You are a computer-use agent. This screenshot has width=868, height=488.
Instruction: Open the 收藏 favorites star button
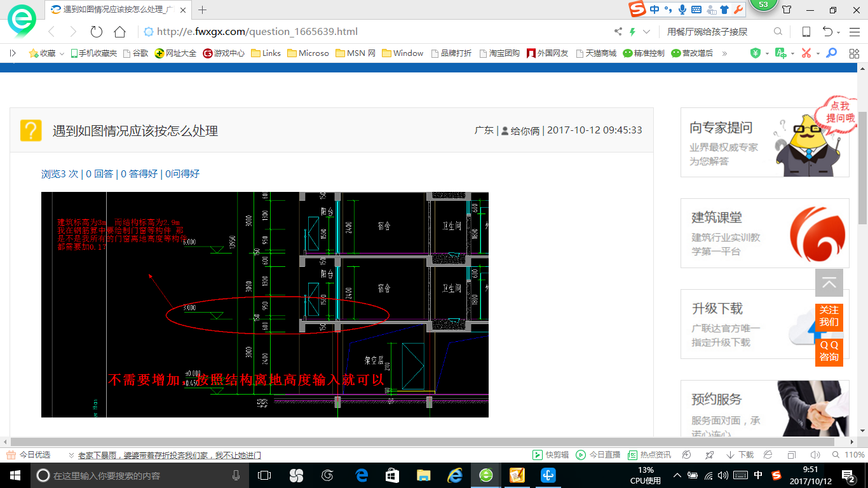coord(42,53)
